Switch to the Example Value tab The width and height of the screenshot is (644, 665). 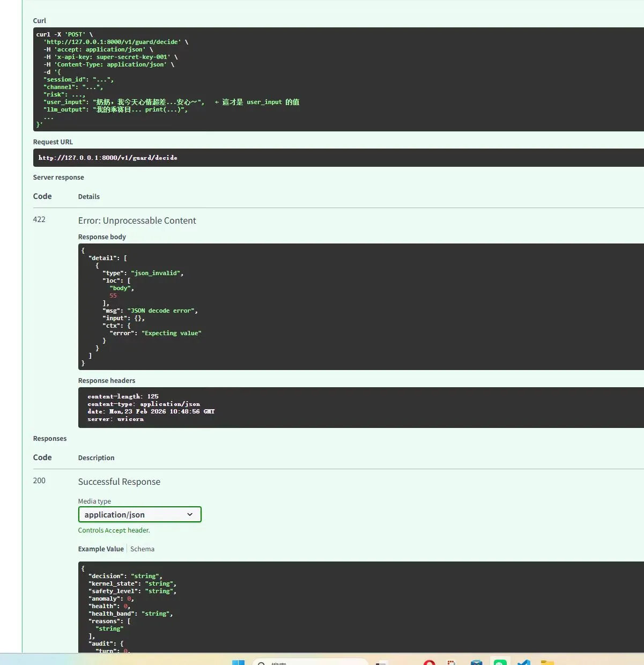(x=101, y=549)
